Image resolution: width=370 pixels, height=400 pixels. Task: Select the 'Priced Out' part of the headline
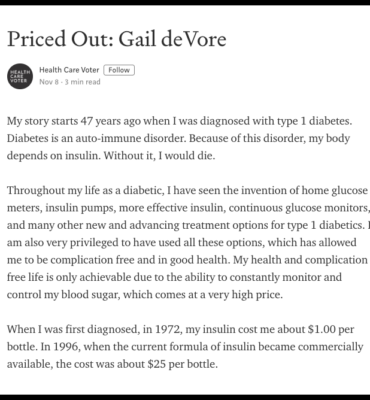61,39
